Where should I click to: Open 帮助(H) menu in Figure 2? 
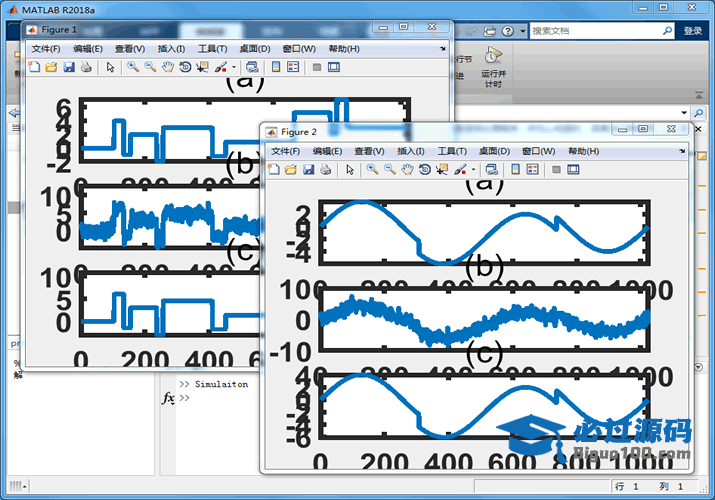pyautogui.click(x=583, y=151)
